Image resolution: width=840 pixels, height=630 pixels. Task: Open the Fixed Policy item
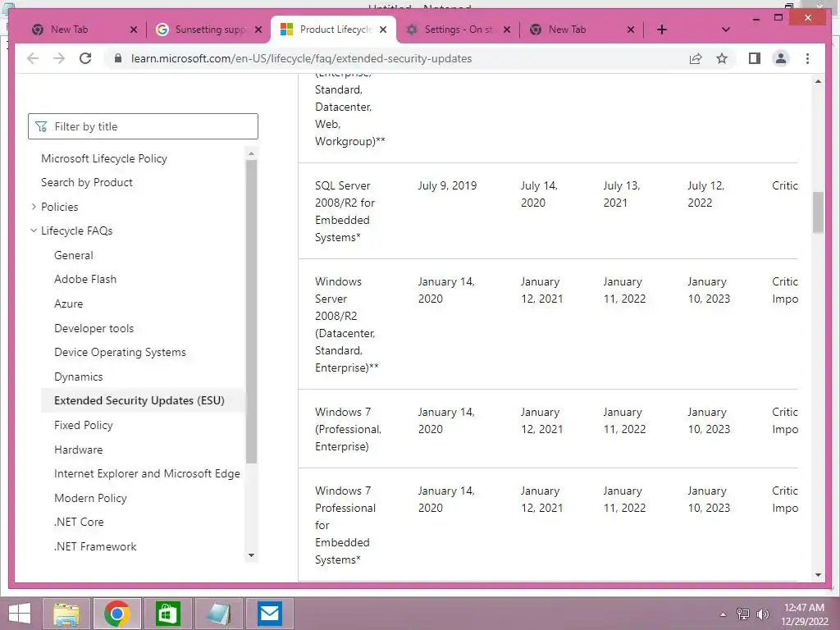(84, 426)
